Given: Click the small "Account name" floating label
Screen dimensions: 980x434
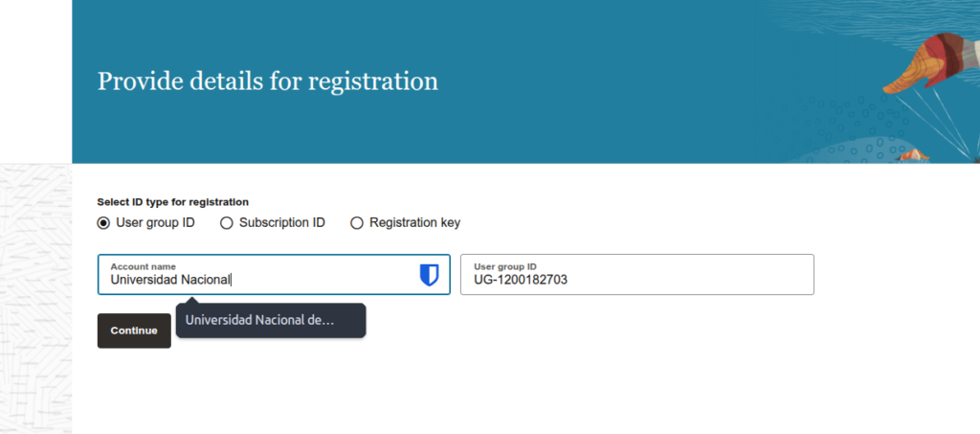Looking at the screenshot, I should click(144, 266).
